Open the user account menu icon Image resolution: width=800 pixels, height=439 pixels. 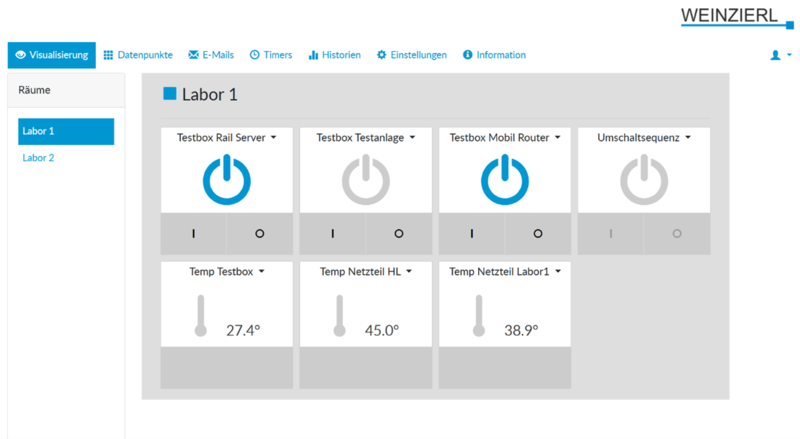pyautogui.click(x=780, y=55)
